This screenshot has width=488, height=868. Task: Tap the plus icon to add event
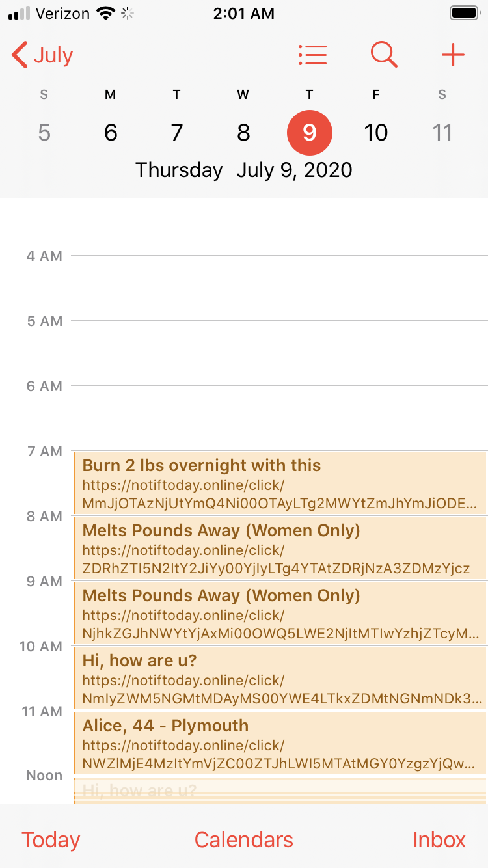coord(453,55)
